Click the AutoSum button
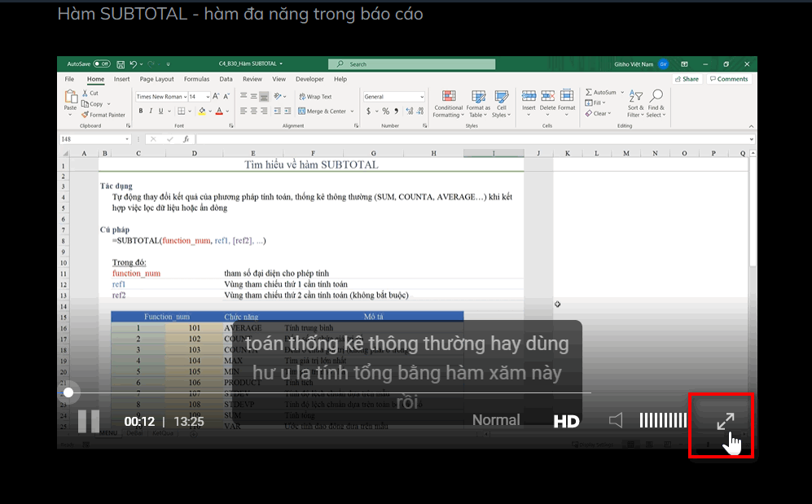The width and height of the screenshot is (812, 504). [x=601, y=92]
